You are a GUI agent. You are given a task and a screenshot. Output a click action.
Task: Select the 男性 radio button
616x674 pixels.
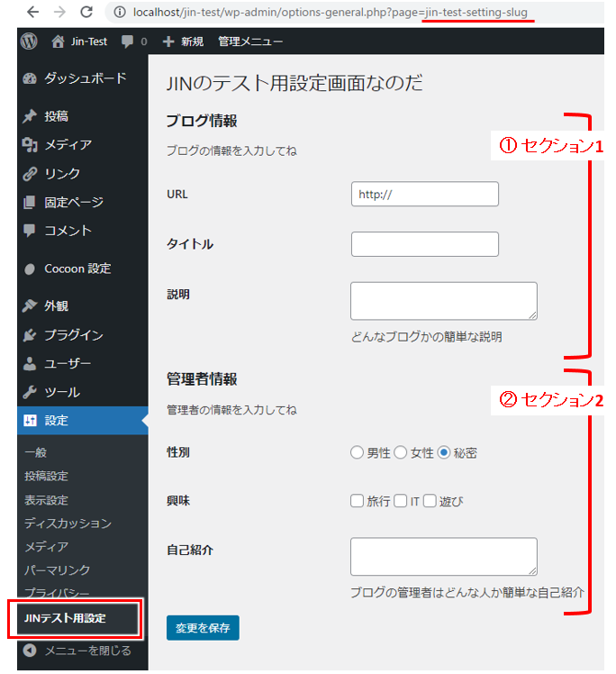tap(357, 452)
